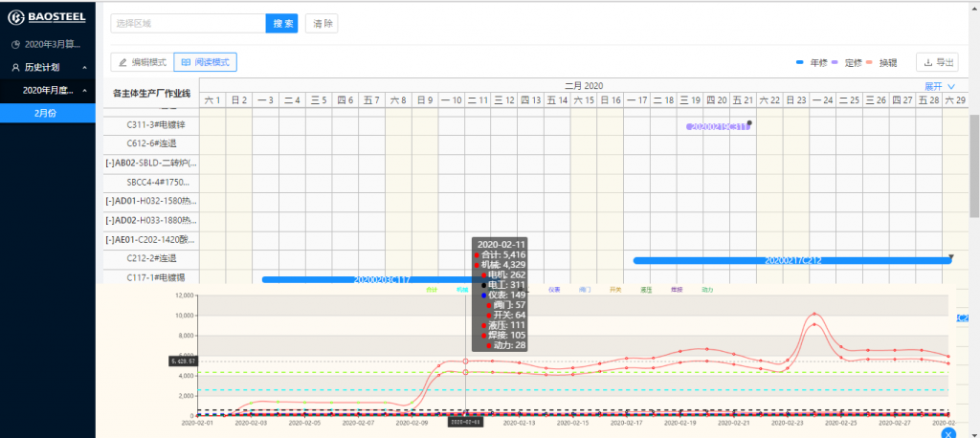Click the 换辊 legend swatch

[x=869, y=62]
